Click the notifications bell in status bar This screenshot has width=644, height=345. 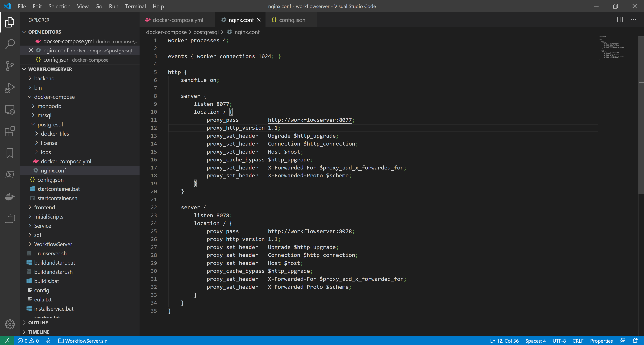pyautogui.click(x=635, y=341)
